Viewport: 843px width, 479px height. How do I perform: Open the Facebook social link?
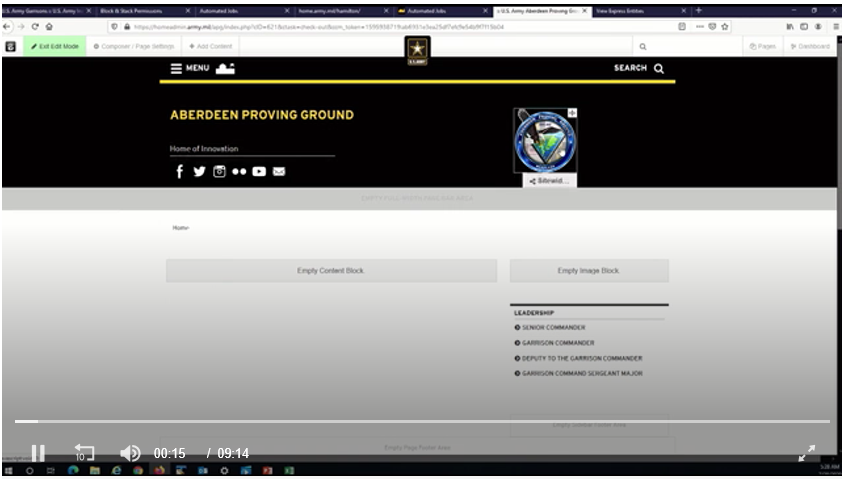point(180,171)
